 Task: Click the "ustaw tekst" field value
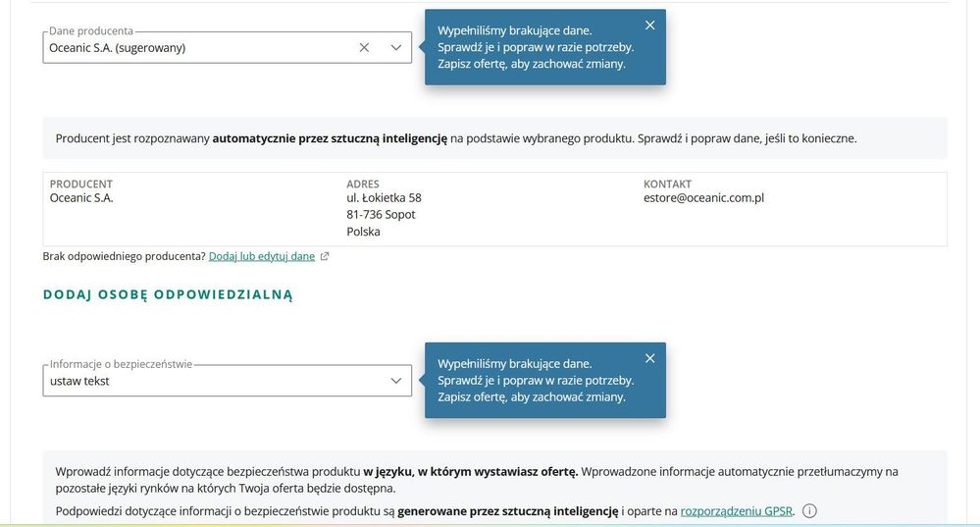pos(80,381)
